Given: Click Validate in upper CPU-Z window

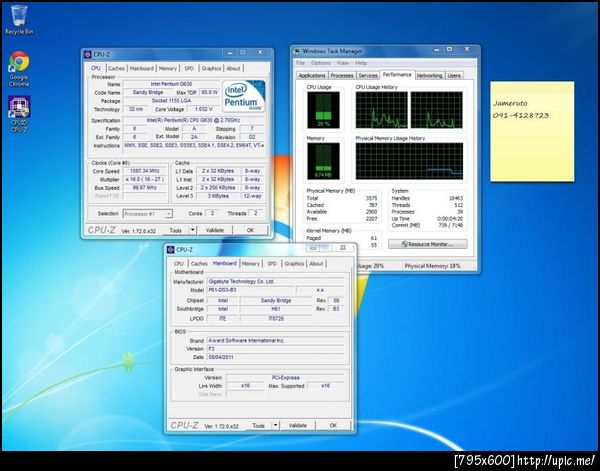Looking at the screenshot, I should 215,230.
